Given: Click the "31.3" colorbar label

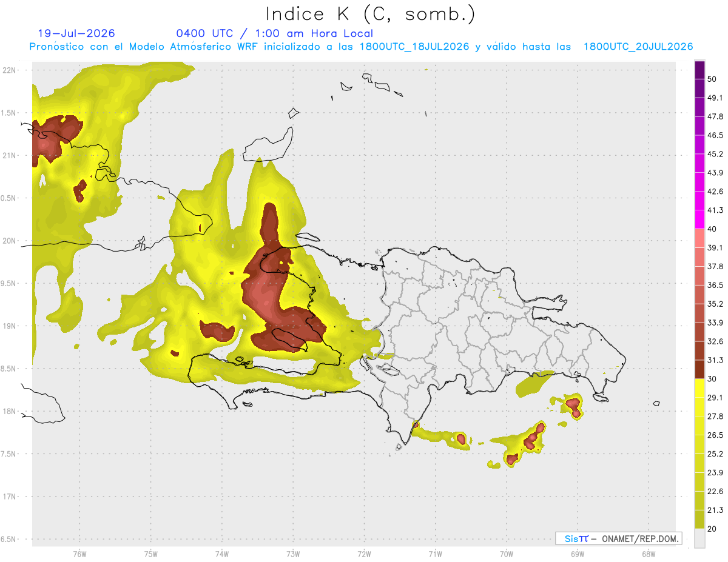Looking at the screenshot, I should pos(716,360).
